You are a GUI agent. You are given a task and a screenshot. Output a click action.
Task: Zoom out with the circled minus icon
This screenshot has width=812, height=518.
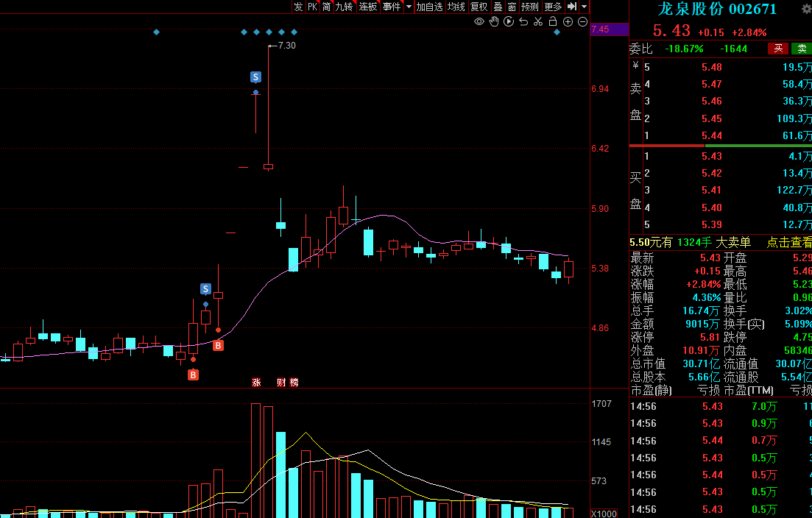coord(582,22)
